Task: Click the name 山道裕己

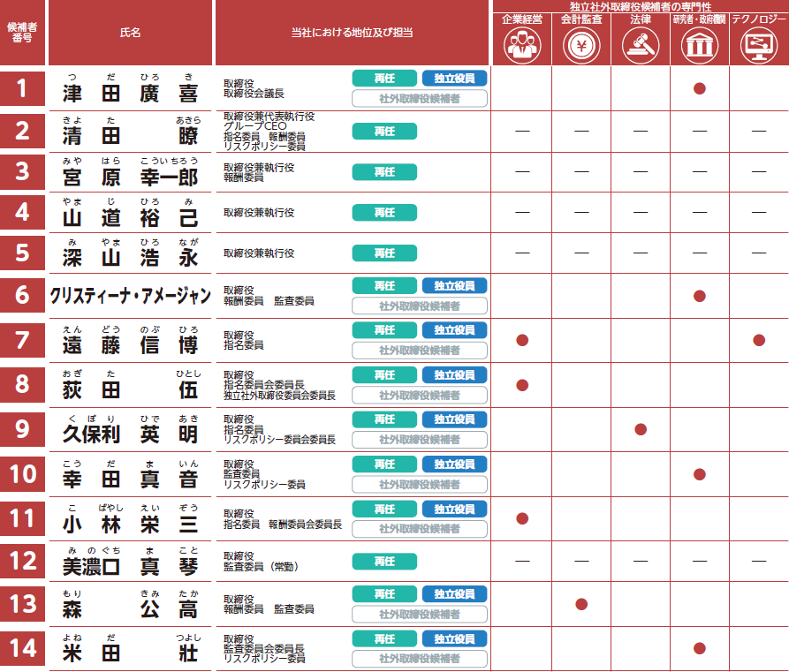Action: tap(131, 218)
